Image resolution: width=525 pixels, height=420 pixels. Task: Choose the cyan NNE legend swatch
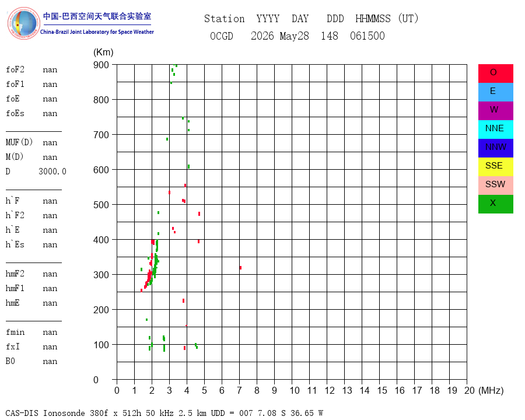(x=495, y=129)
